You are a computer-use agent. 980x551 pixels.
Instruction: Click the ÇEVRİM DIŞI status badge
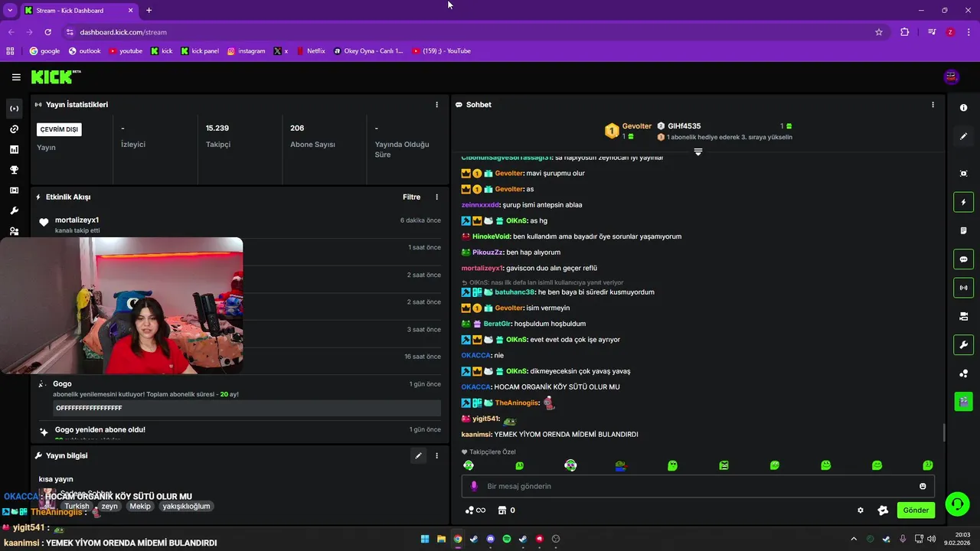[60, 129]
